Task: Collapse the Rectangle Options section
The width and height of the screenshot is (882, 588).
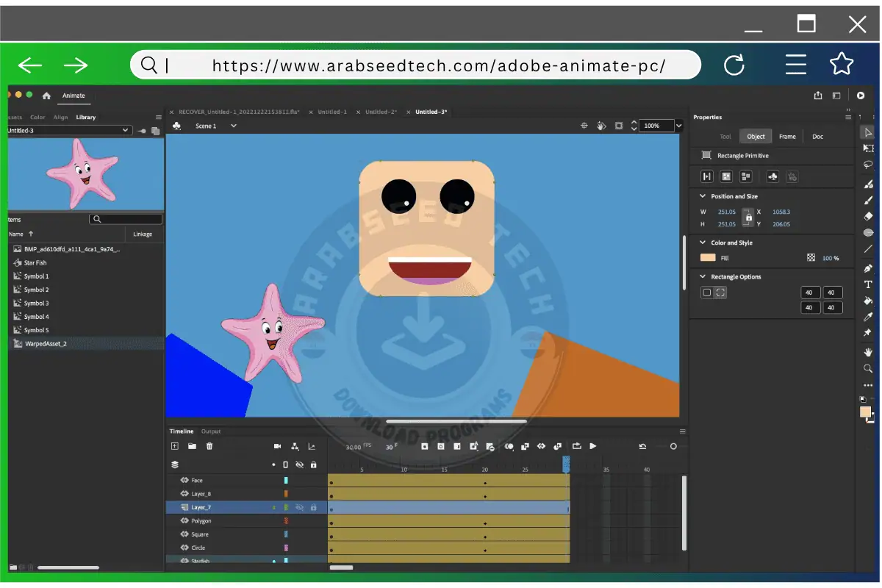Action: tap(703, 276)
